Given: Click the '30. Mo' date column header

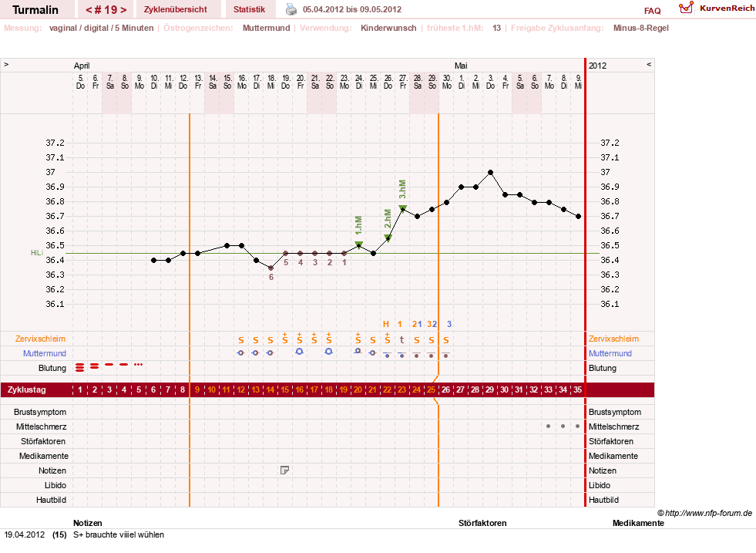Looking at the screenshot, I should click(x=447, y=82).
